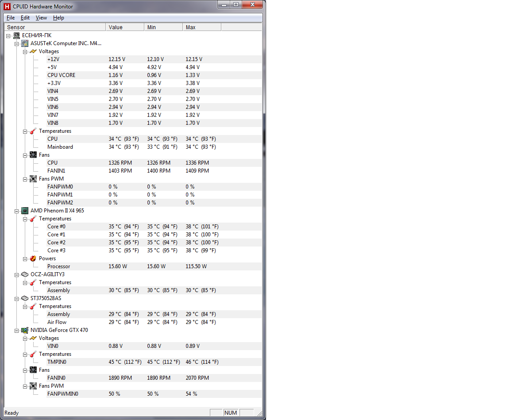This screenshot has height=420, width=510.
Task: Select the TMPIN0 GPU temperature row
Action: coord(154,362)
